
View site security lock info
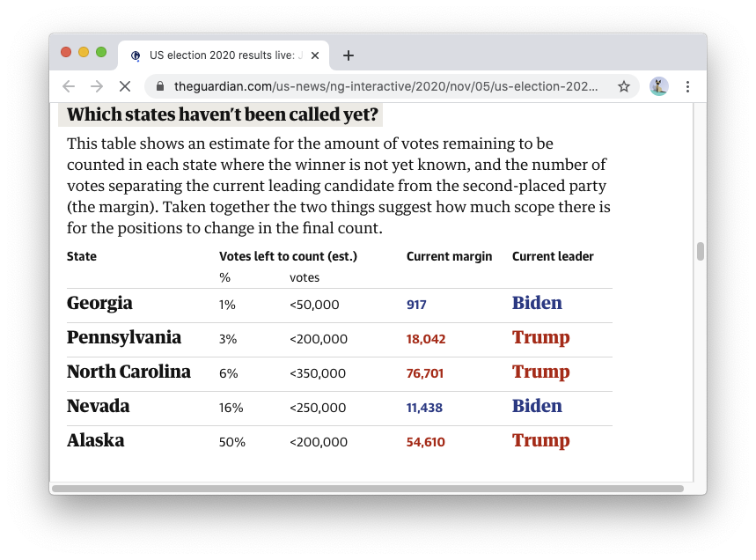pyautogui.click(x=160, y=86)
